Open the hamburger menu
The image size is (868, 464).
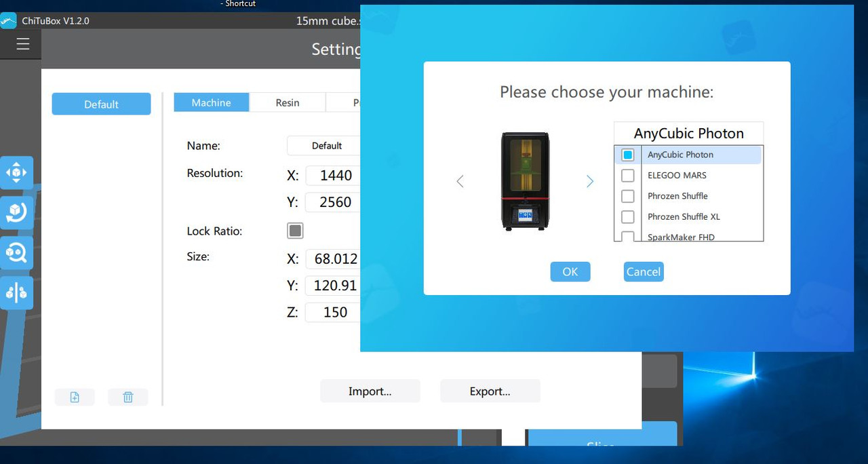[22, 43]
